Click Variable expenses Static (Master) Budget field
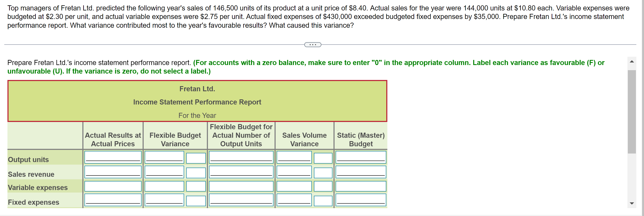The image size is (644, 216). [361, 186]
